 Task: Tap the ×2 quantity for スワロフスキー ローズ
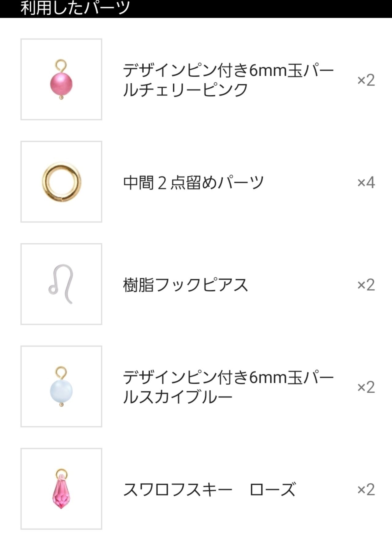point(366,489)
